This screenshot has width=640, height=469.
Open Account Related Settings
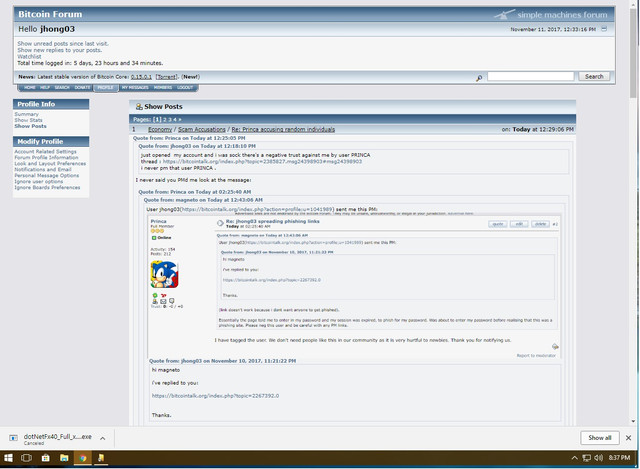point(45,151)
